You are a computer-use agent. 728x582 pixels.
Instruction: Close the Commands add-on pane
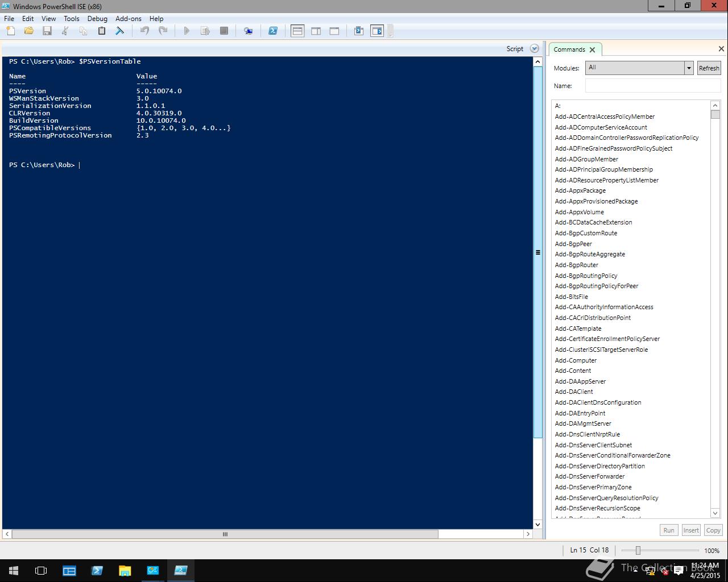tap(721, 49)
